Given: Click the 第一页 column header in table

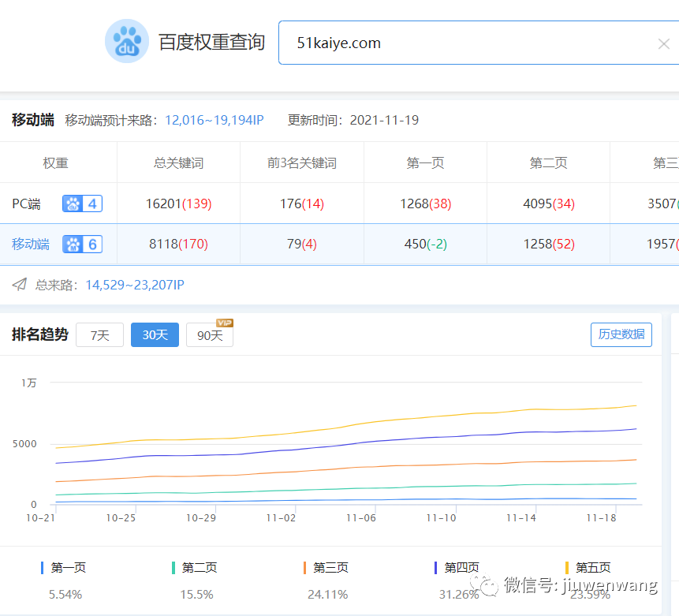Looking at the screenshot, I should point(425,163).
